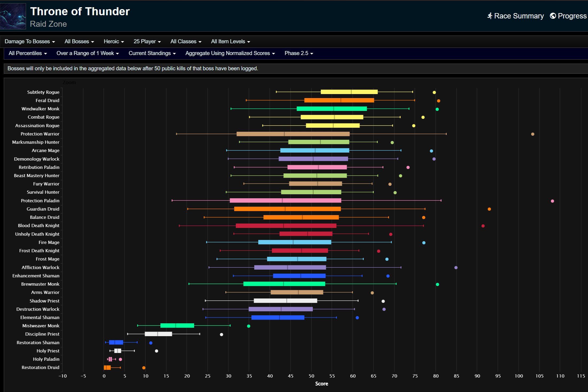Open the Current Standings dropdown
Image resolution: width=588 pixels, height=392 pixels.
pos(152,53)
